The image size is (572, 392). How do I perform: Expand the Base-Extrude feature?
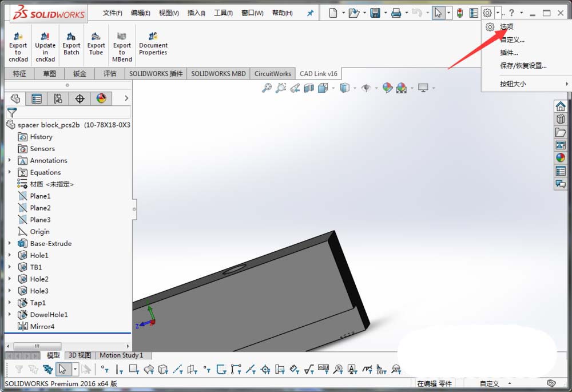(10, 243)
